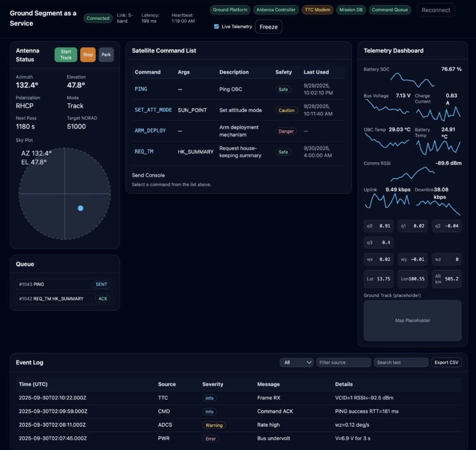Image resolution: width=476 pixels, height=450 pixels.
Task: Pick the REQ_TM command
Action: point(144,152)
